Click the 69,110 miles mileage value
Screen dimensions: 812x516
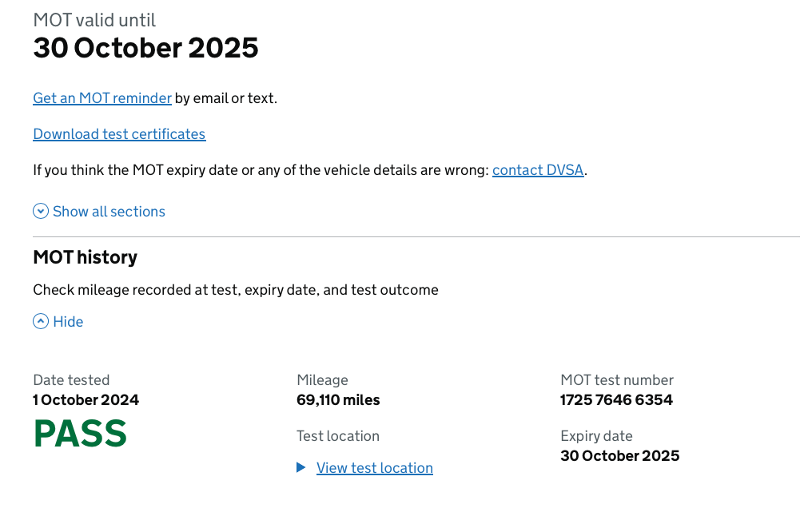click(x=338, y=400)
